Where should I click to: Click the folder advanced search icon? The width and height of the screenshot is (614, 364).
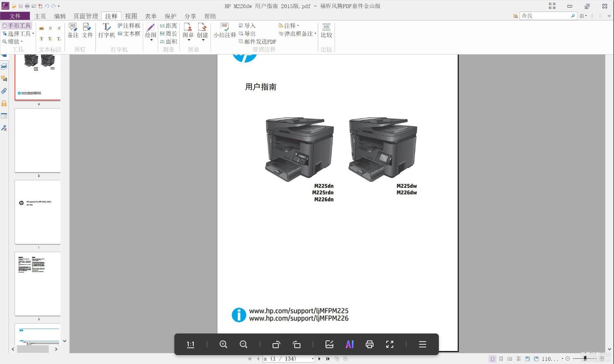(x=515, y=16)
